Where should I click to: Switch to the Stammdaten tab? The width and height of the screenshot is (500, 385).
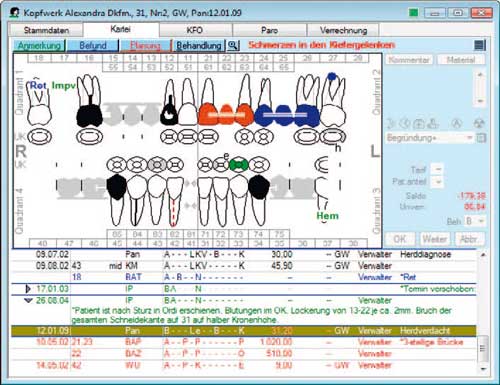(46, 30)
